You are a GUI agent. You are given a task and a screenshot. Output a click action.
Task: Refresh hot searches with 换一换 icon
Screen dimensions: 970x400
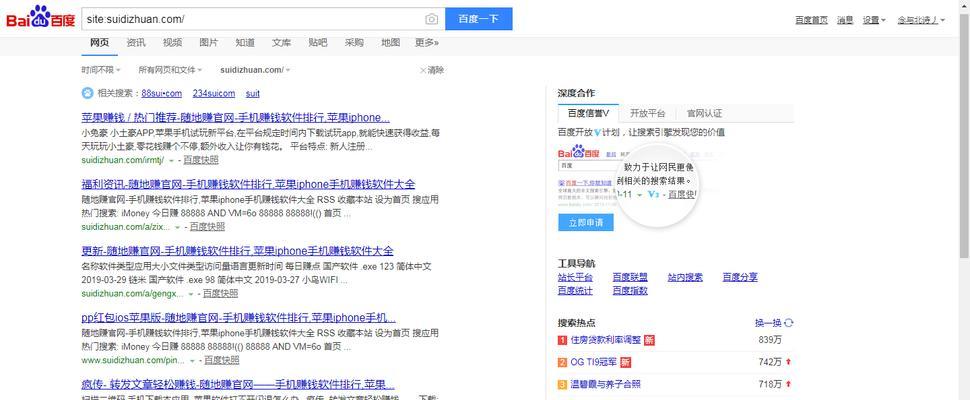pyautogui.click(x=789, y=323)
